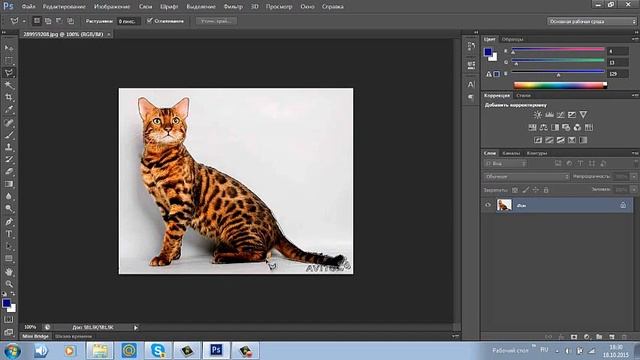
Task: Select the Healing Brush tool
Action: (x=9, y=122)
